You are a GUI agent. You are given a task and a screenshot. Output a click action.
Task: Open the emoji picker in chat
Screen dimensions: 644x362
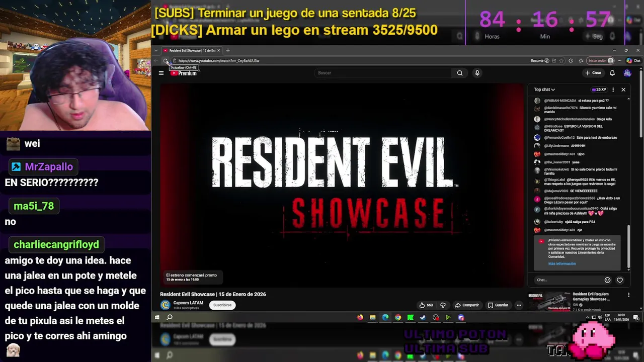pos(607,280)
